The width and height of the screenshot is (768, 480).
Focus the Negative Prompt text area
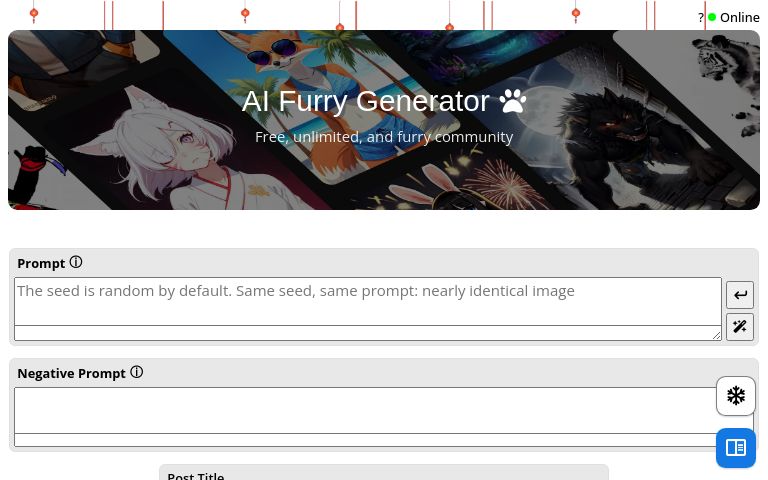[x=365, y=410]
